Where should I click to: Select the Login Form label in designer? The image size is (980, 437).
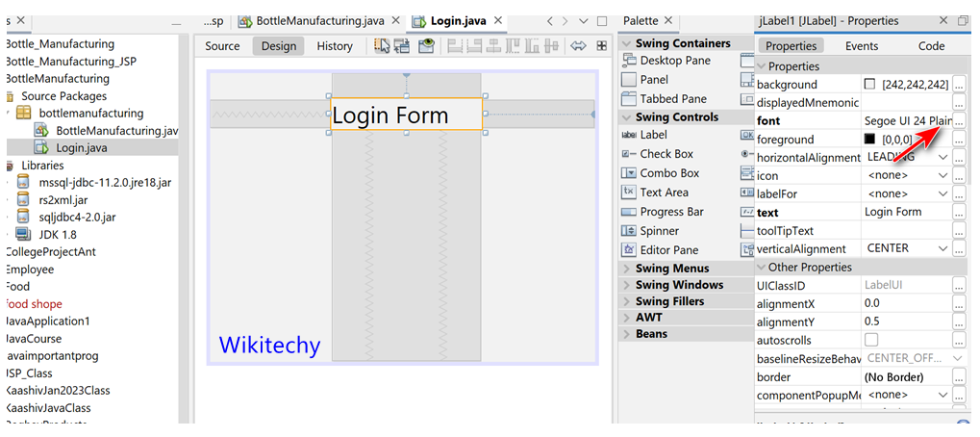click(406, 116)
